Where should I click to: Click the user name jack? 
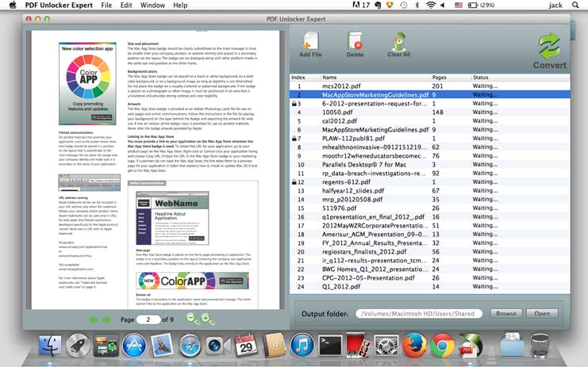pyautogui.click(x=555, y=6)
